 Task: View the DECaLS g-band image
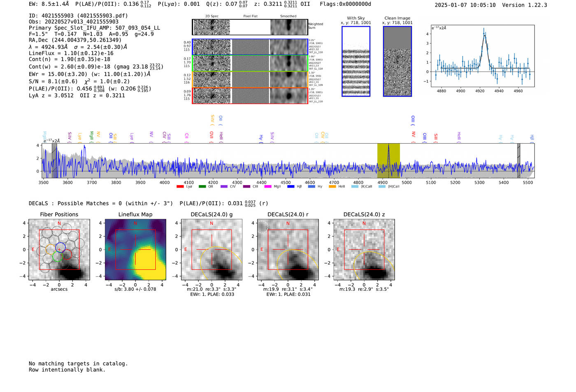(x=211, y=250)
